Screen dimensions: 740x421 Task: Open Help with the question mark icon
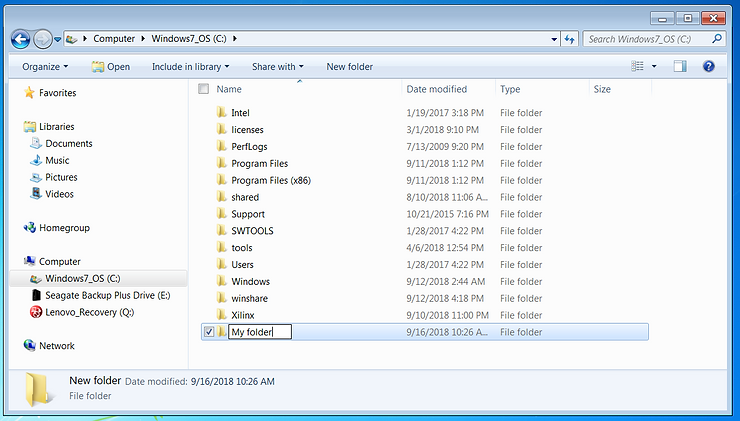click(708, 66)
